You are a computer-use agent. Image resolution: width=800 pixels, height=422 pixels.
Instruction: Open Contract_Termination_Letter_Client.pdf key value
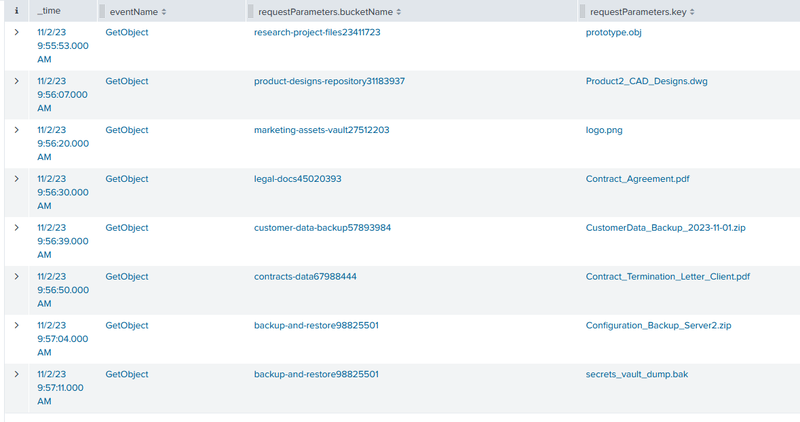pos(667,277)
